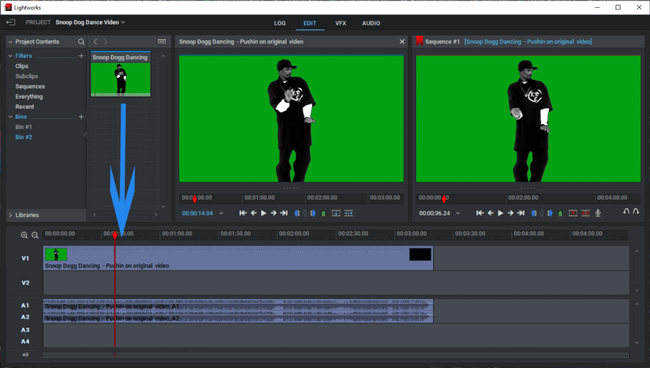
Task: Step back one frame in source viewer
Action: (254, 213)
